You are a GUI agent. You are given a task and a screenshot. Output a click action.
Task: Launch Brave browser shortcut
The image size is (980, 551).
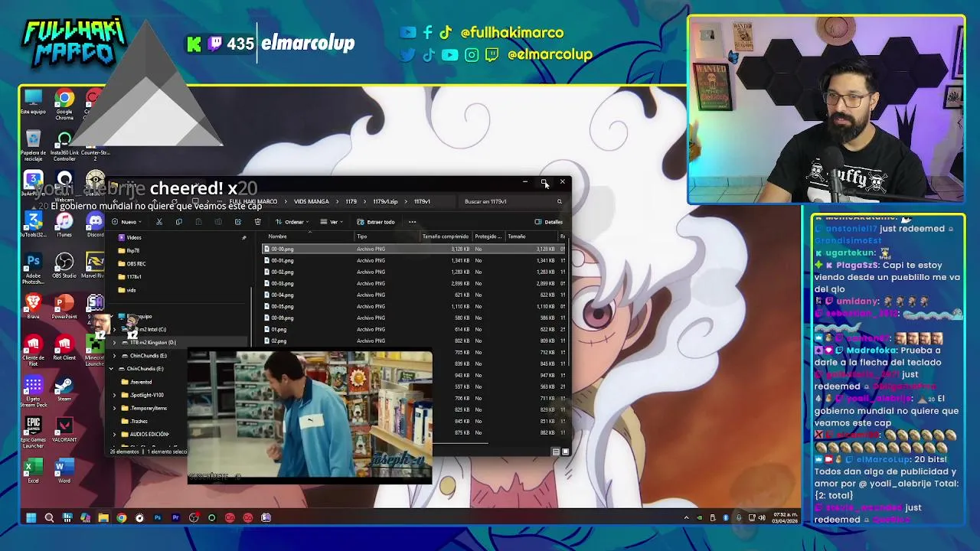pos(33,308)
